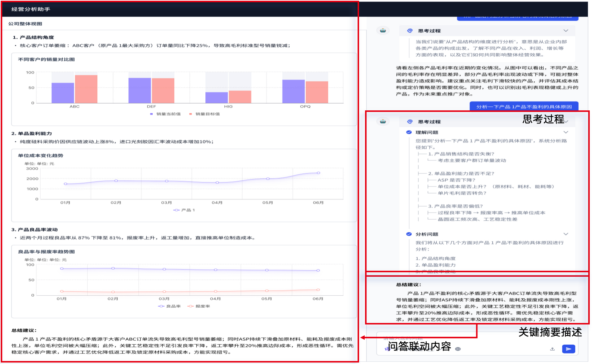Click the 公司整体视图 heading
Viewport: 592px width, 364px height.
pos(25,24)
